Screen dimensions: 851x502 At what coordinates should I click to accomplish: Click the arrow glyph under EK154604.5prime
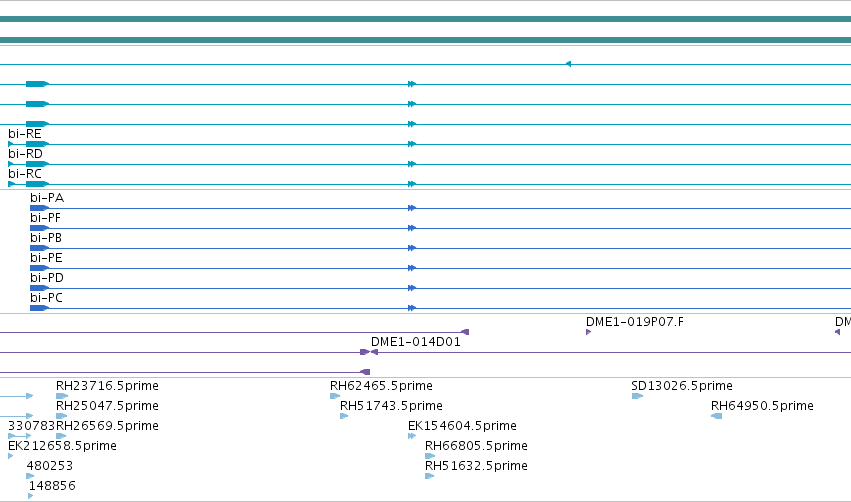(x=412, y=436)
